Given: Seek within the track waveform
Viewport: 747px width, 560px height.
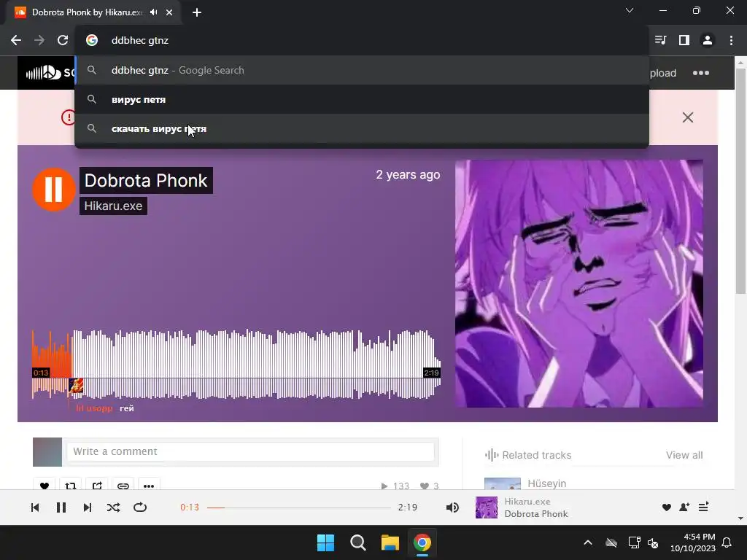Looking at the screenshot, I should [236, 364].
